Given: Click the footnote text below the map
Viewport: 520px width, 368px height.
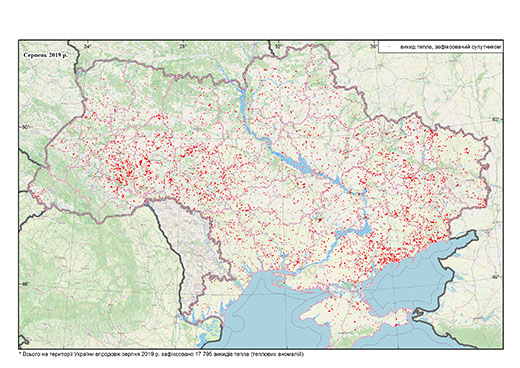Looking at the screenshot, I should (162, 354).
